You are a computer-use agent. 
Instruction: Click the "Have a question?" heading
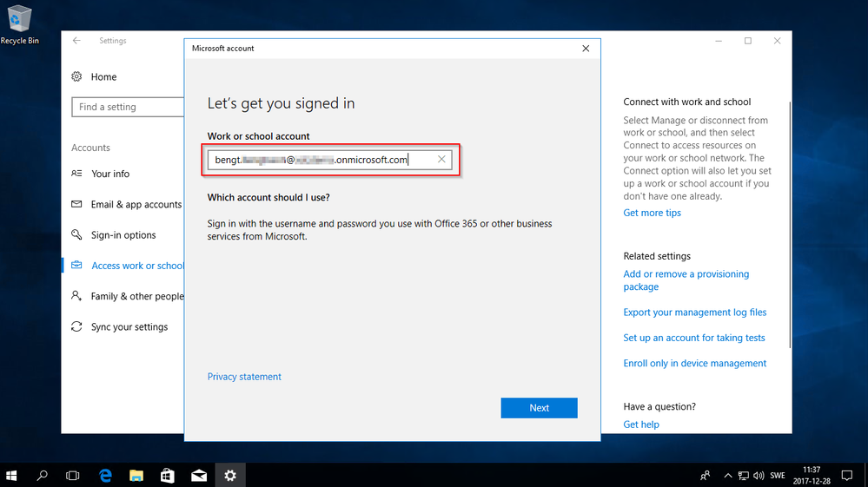(x=659, y=407)
